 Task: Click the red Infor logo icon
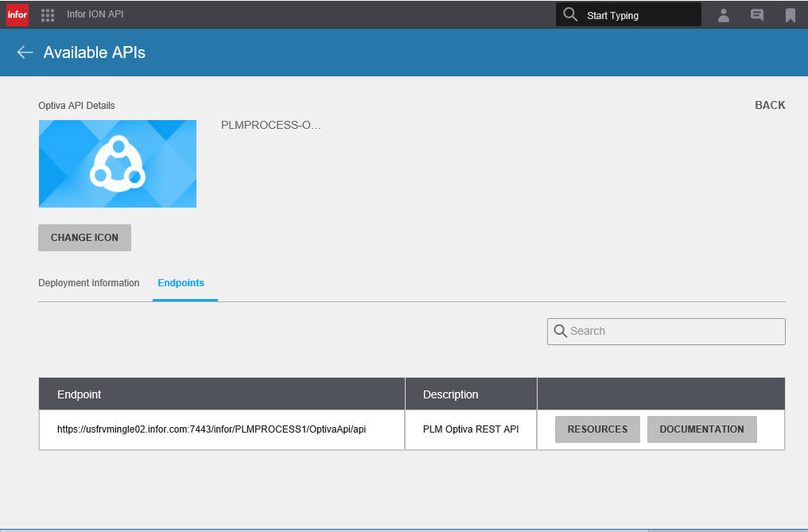[17, 14]
